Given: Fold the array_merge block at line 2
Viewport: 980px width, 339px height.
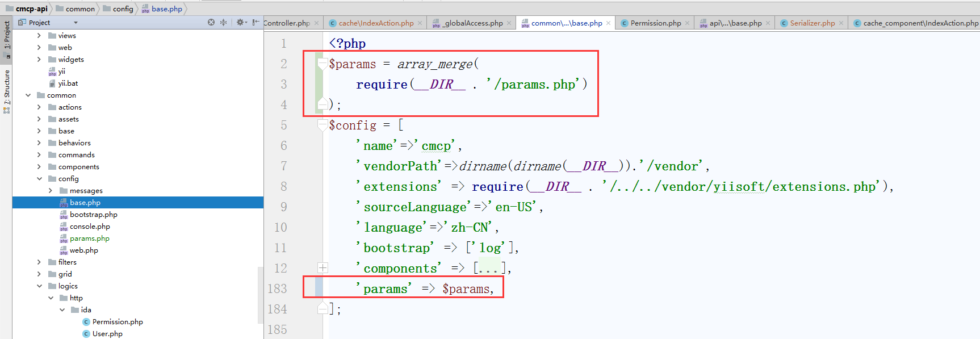Looking at the screenshot, I should [x=323, y=64].
